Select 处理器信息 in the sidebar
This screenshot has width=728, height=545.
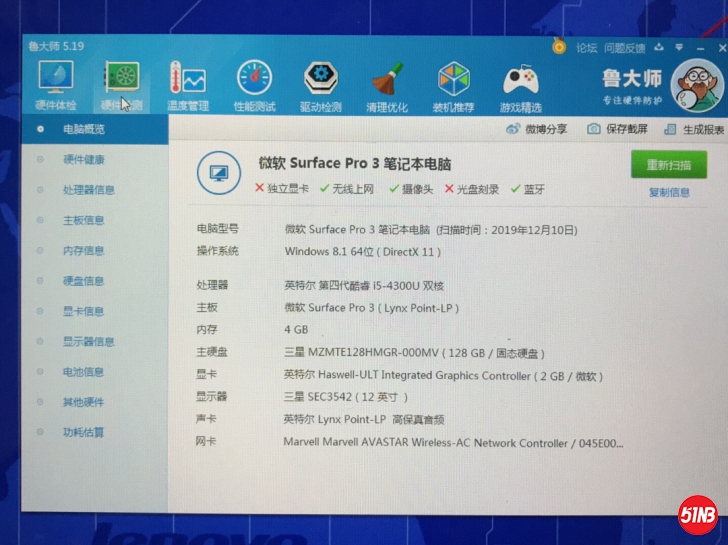pyautogui.click(x=88, y=190)
